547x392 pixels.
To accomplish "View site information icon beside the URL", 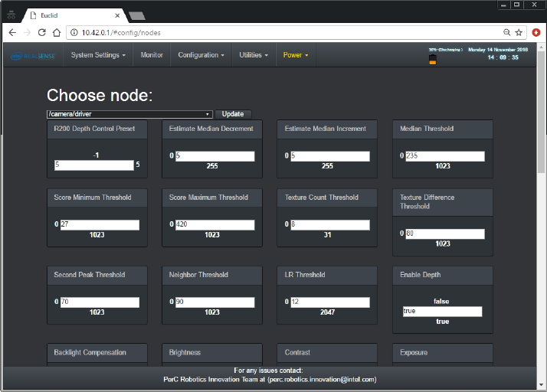I will click(x=74, y=32).
